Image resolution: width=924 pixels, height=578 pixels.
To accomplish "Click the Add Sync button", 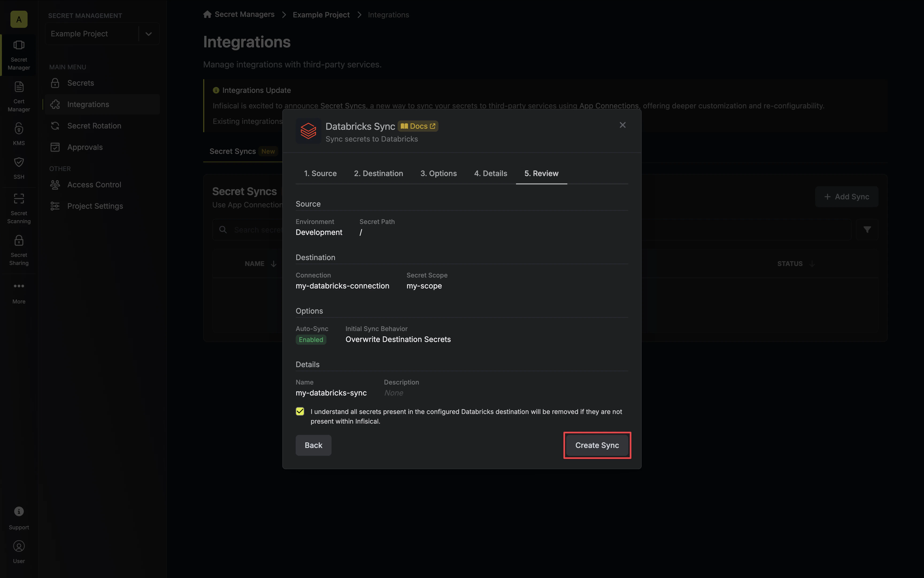I will [x=846, y=197].
